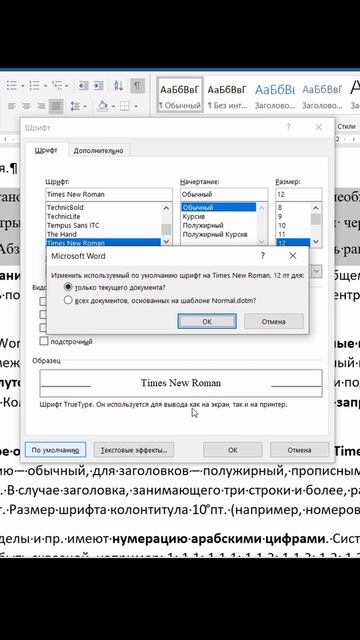Image resolution: width=360 pixels, height=640 pixels.
Task: Confirm with OK in Microsoft Word prompt
Action: [x=207, y=321]
